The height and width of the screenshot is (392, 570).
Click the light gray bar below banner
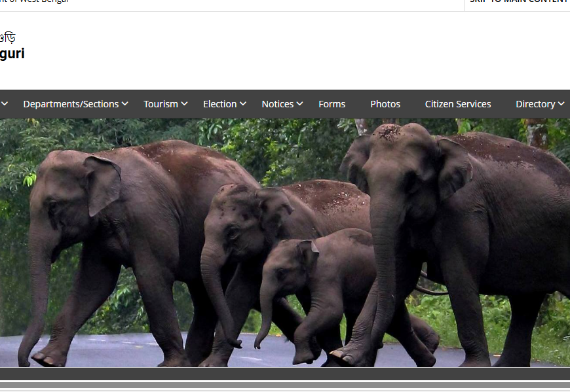pyautogui.click(x=285, y=386)
